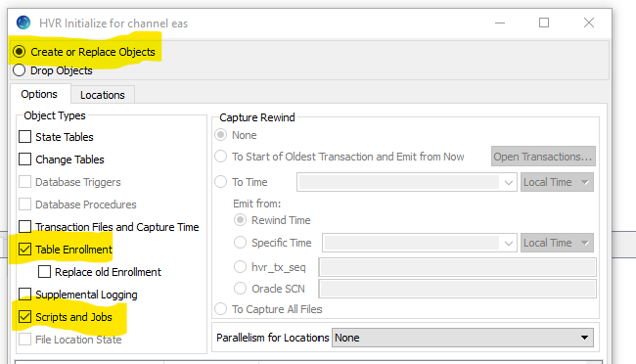Screen dimensions: 636x364
Task: Uncheck Scripts and Jobs checkbox
Action: click(24, 316)
